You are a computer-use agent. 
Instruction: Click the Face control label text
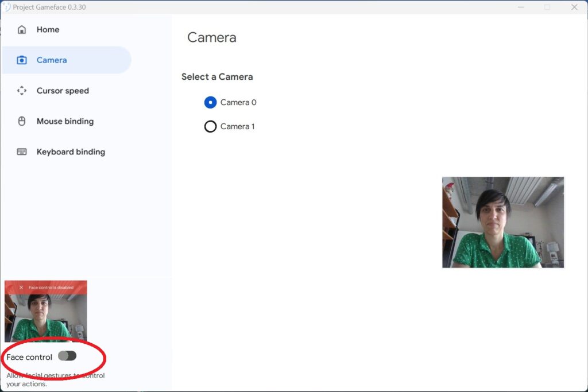click(29, 357)
